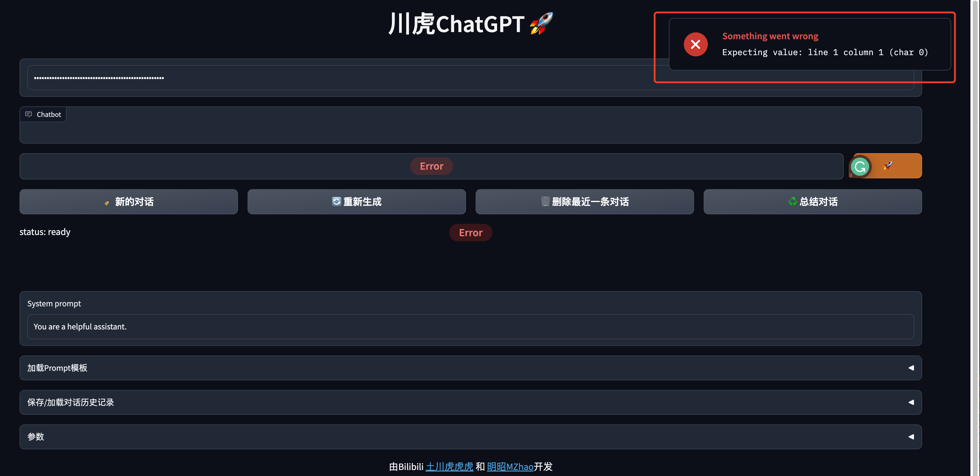Click the chat message input box
Viewport: 980px width, 476px height.
tap(431, 166)
